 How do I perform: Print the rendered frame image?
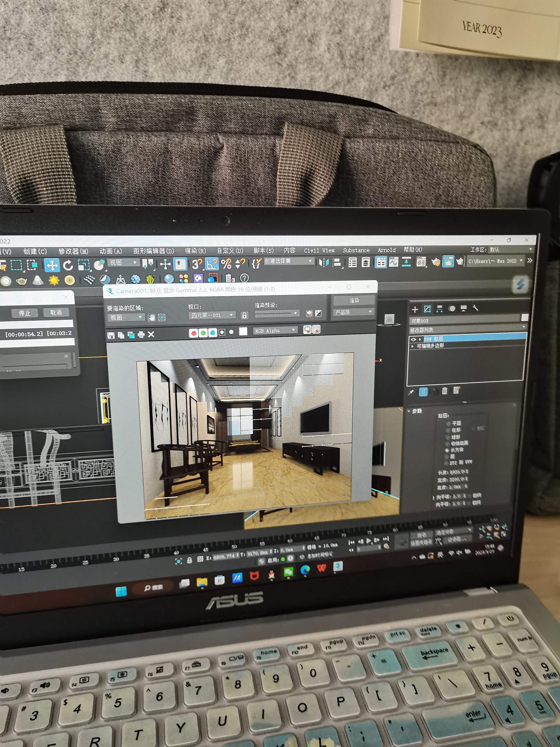[x=141, y=335]
